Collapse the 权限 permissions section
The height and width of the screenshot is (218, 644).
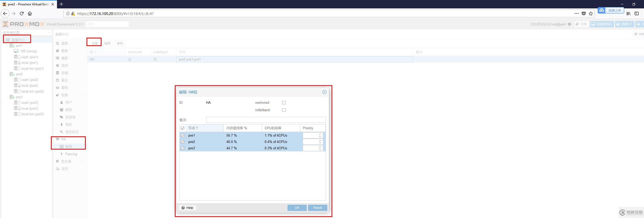tap(82, 95)
